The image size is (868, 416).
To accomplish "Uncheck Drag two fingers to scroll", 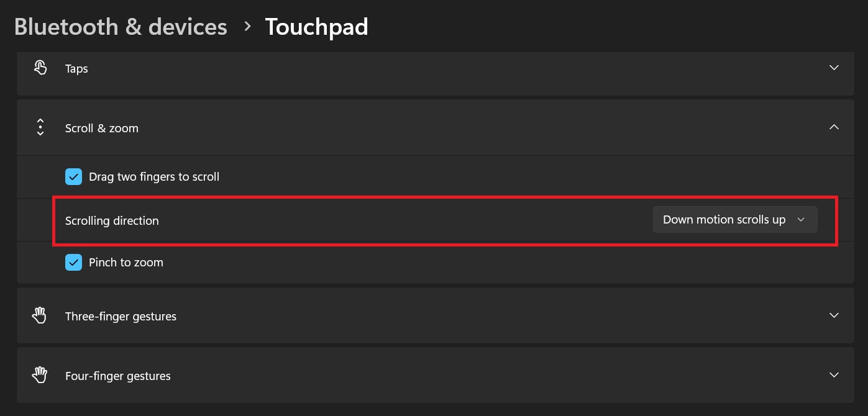I will tap(73, 177).
